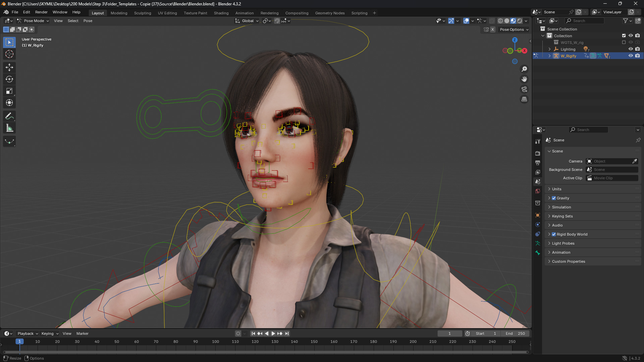Open the Tool properties tab
The height and width of the screenshot is (362, 644).
tap(538, 141)
